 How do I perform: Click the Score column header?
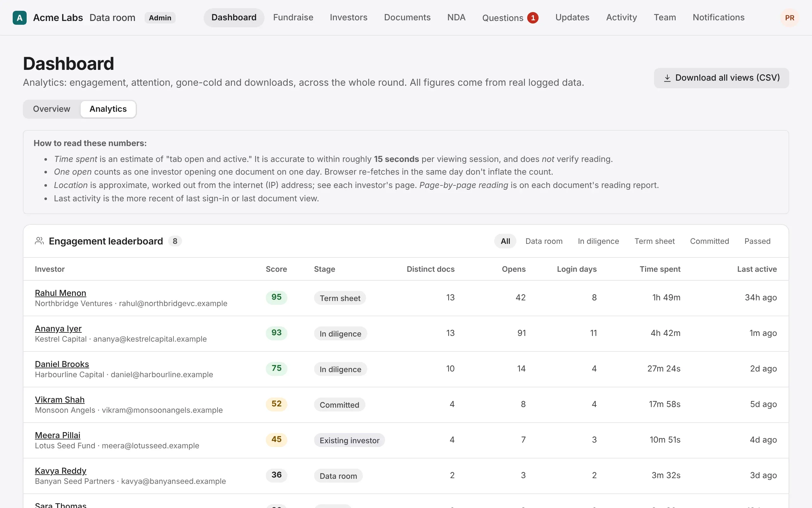[276, 269]
